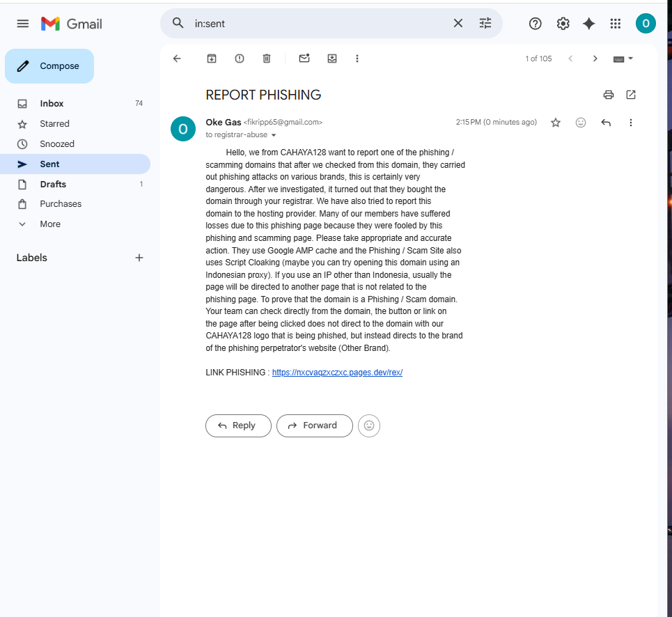This screenshot has height=617, width=672.
Task: Click the Move to inbox icon
Action: click(x=332, y=58)
